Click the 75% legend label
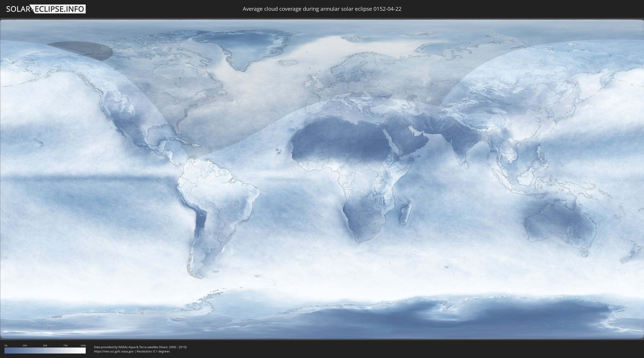The width and height of the screenshot is (644, 358). pos(65,345)
